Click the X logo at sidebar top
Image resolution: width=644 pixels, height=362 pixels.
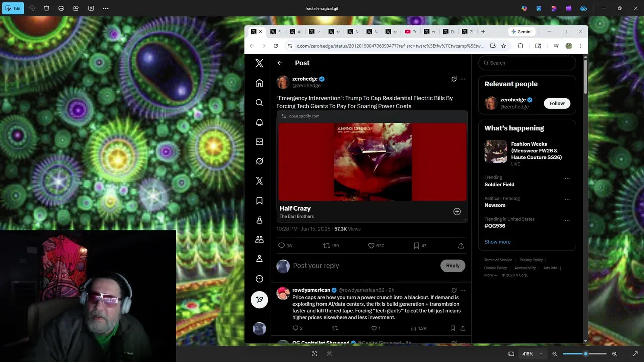[259, 63]
